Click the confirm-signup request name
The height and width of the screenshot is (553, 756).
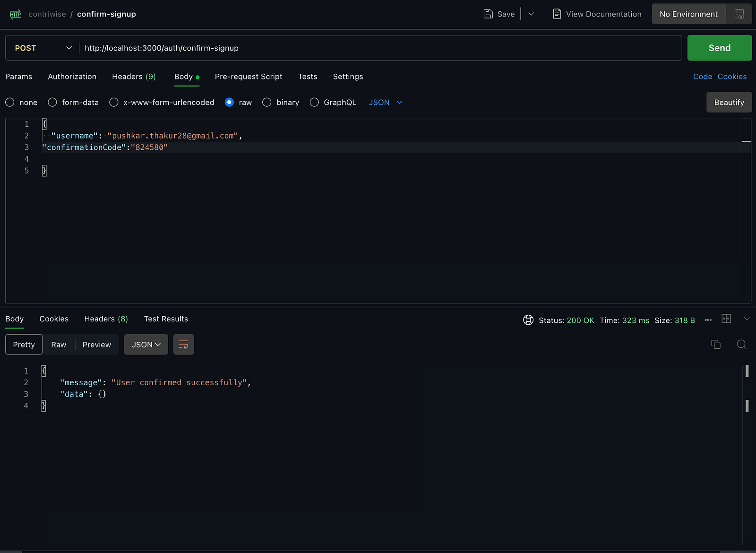[106, 14]
